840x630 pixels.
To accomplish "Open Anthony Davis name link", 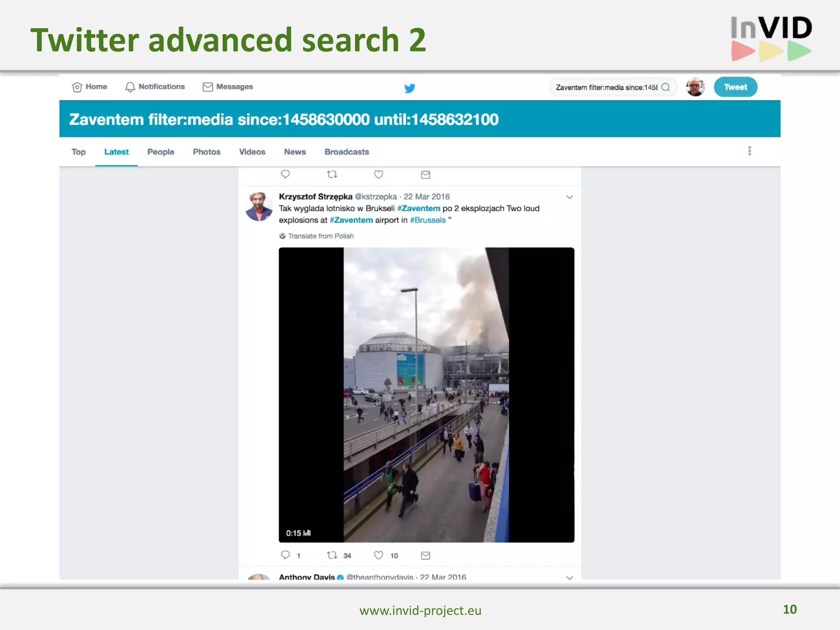I will click(x=307, y=577).
